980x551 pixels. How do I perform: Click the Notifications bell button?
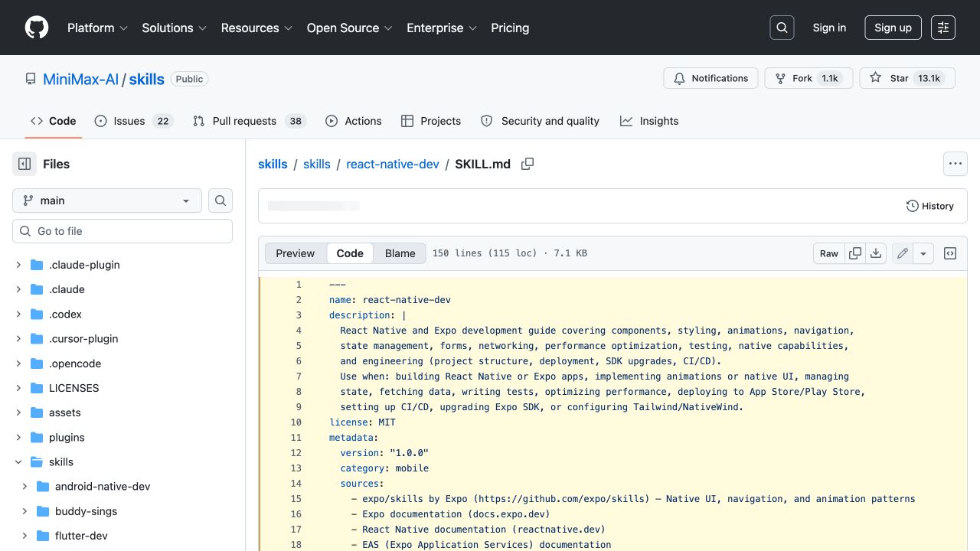[x=710, y=78]
